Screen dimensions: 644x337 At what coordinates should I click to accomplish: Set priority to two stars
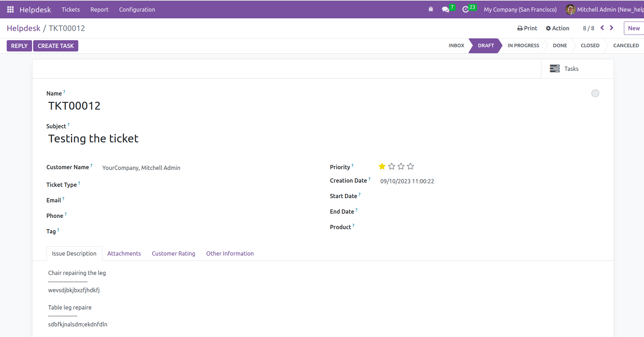(x=391, y=166)
